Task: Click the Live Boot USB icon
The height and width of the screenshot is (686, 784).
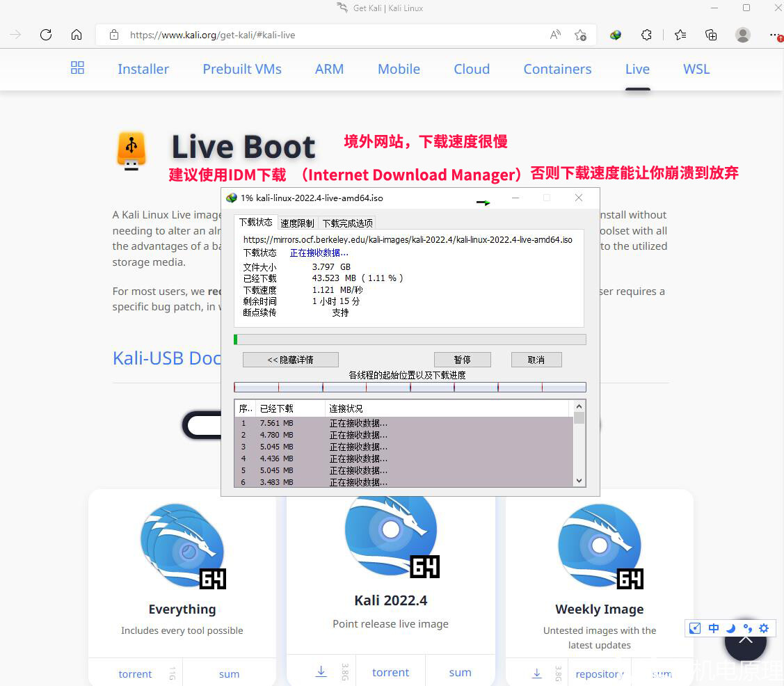Action: (x=131, y=150)
